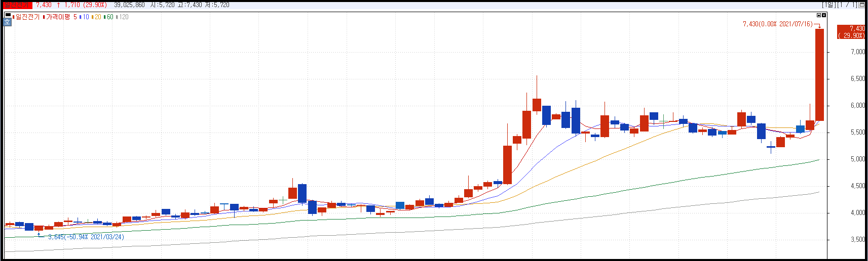Select the blue 10 moving average legend
The height and width of the screenshot is (261, 868).
click(x=84, y=17)
